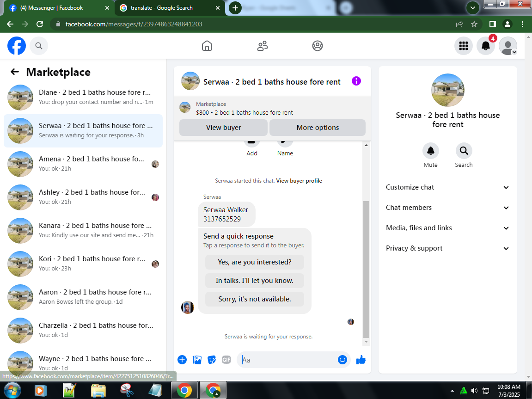Send quick reply Sorry, it's not available.
Screen dimensions: 532x399
pos(255,299)
